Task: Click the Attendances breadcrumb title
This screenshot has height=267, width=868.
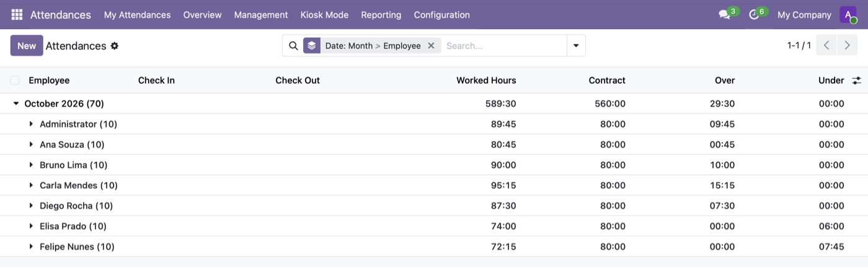Action: point(76,46)
